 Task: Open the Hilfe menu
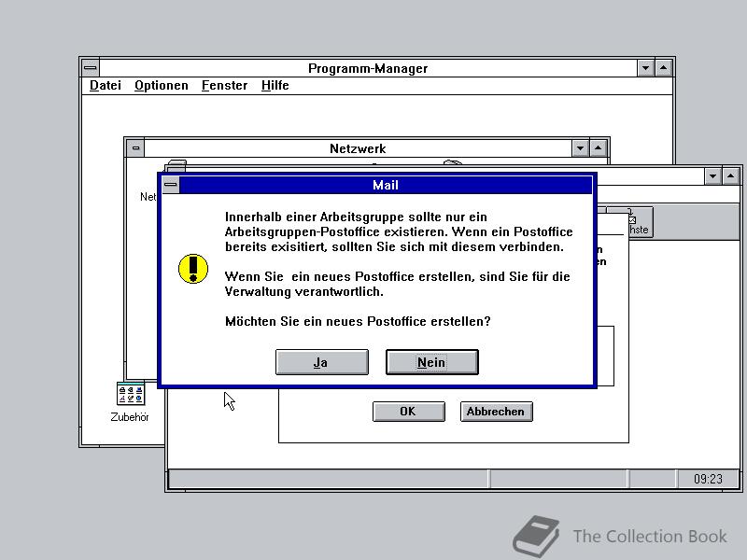coord(275,85)
